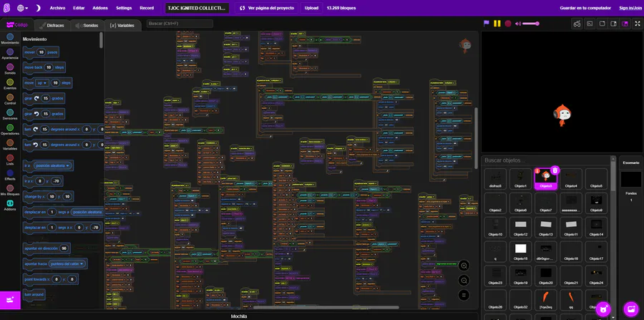Open the Addons menu

[100, 8]
